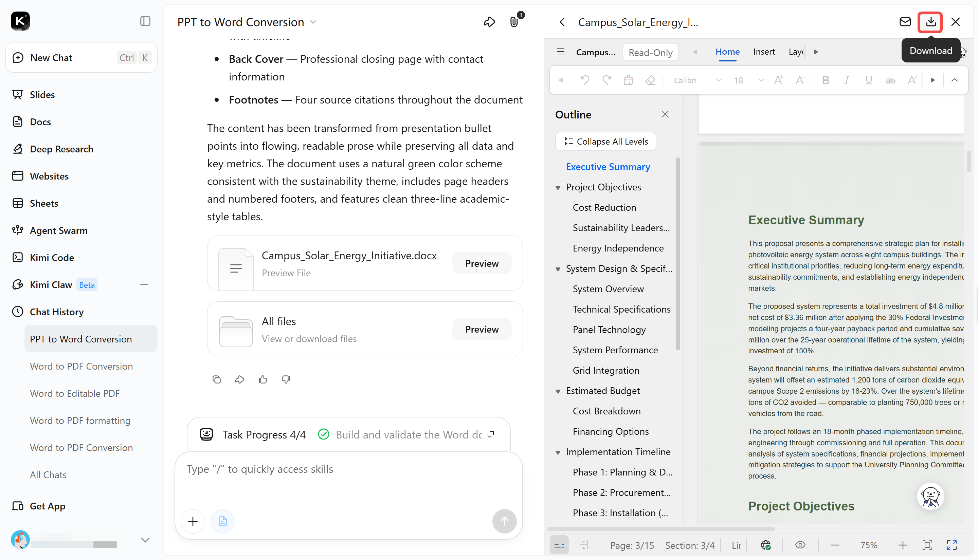
Task: Go back with the preview back arrow
Action: [x=562, y=22]
